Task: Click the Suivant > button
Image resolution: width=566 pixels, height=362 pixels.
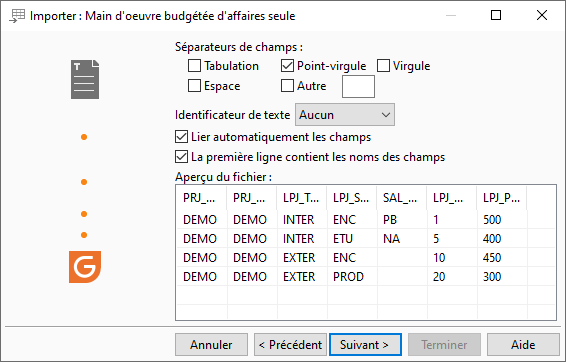Action: [x=365, y=345]
